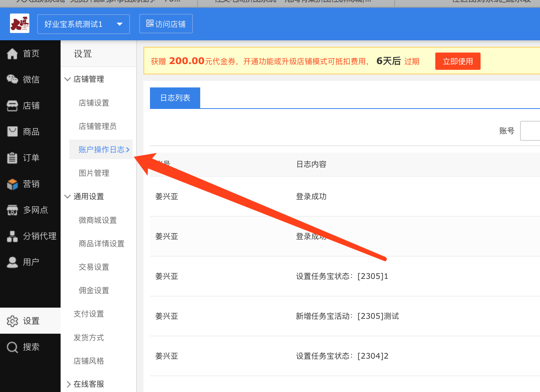Image resolution: width=540 pixels, height=392 pixels.
Task: Click the 访问店铺 button
Action: (166, 24)
